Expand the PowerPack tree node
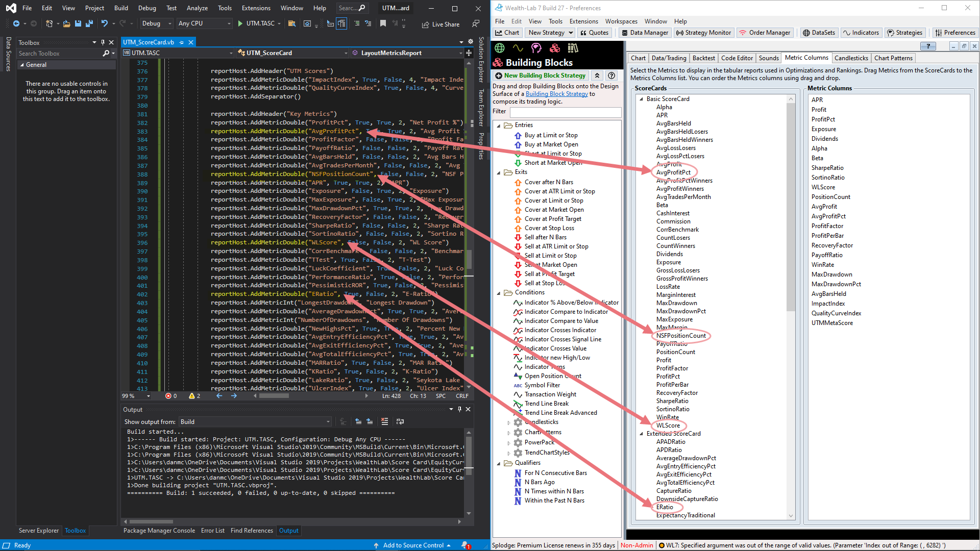 pos(509,443)
